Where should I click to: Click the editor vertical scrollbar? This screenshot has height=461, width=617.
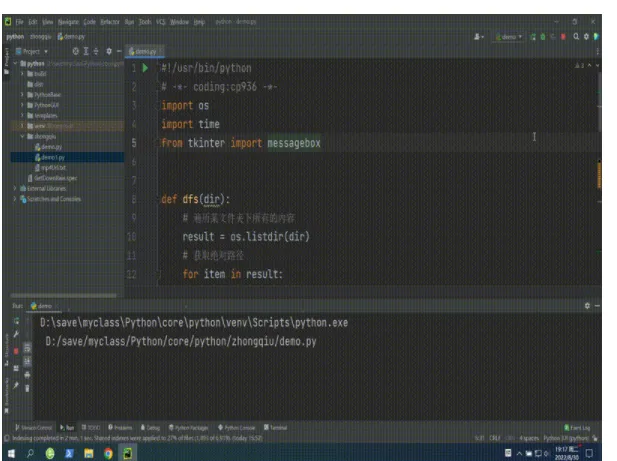coord(599,101)
